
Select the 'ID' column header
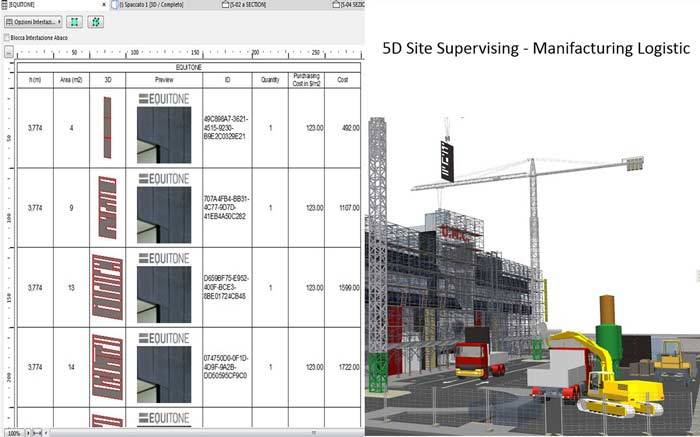tap(227, 80)
